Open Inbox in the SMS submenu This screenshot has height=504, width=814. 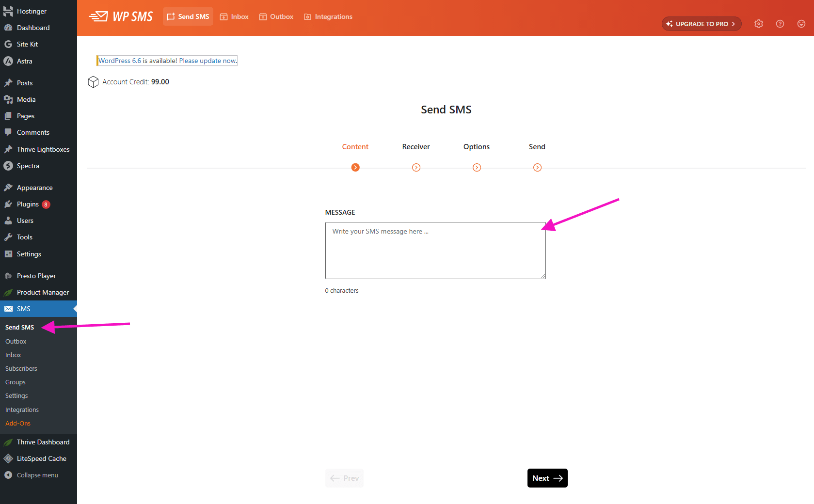coord(13,355)
